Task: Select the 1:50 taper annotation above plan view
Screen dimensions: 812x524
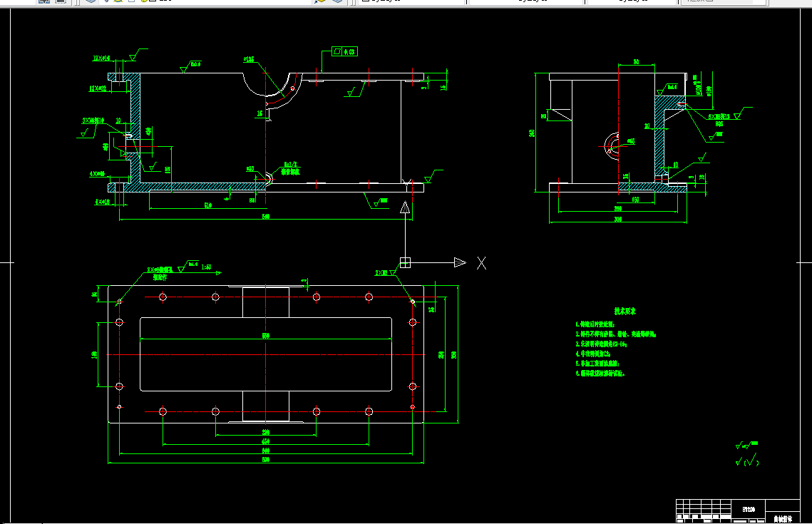Action: click(205, 267)
